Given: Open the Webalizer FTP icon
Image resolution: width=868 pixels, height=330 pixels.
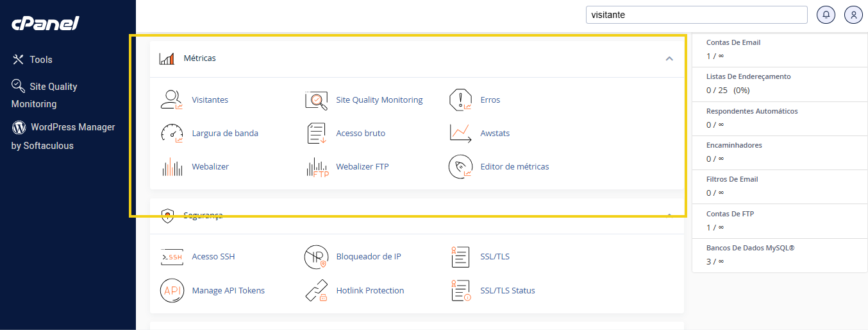Looking at the screenshot, I should (317, 167).
